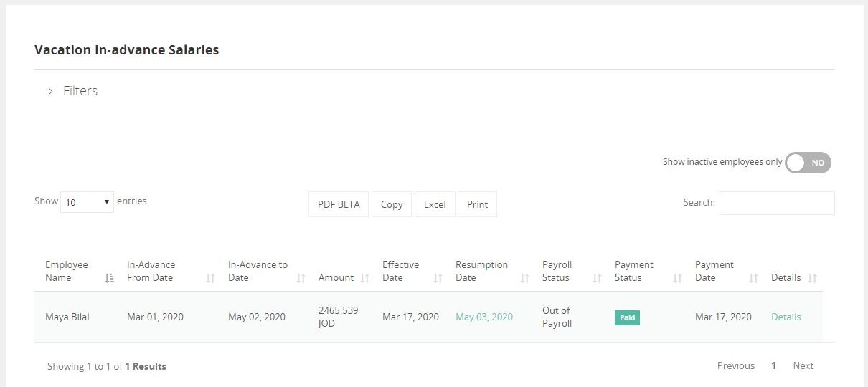Image resolution: width=868 pixels, height=387 pixels.
Task: Click the PDF BETA export button
Action: point(339,204)
